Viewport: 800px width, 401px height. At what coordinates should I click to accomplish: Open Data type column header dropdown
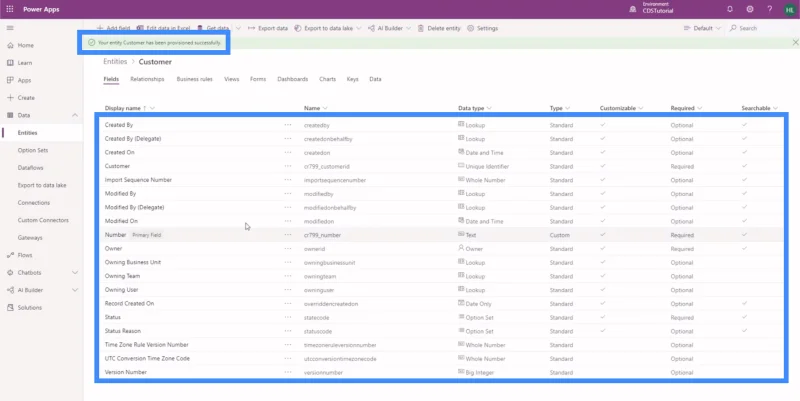coord(489,108)
